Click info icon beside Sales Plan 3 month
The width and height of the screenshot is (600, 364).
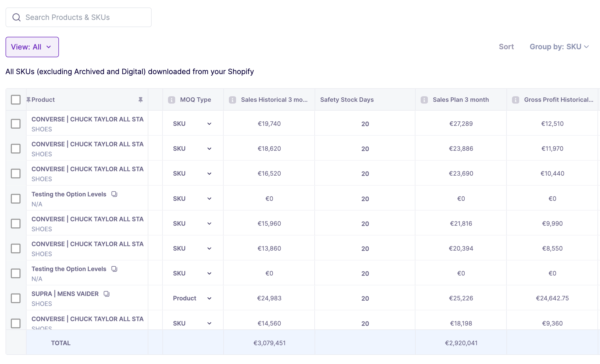(424, 100)
